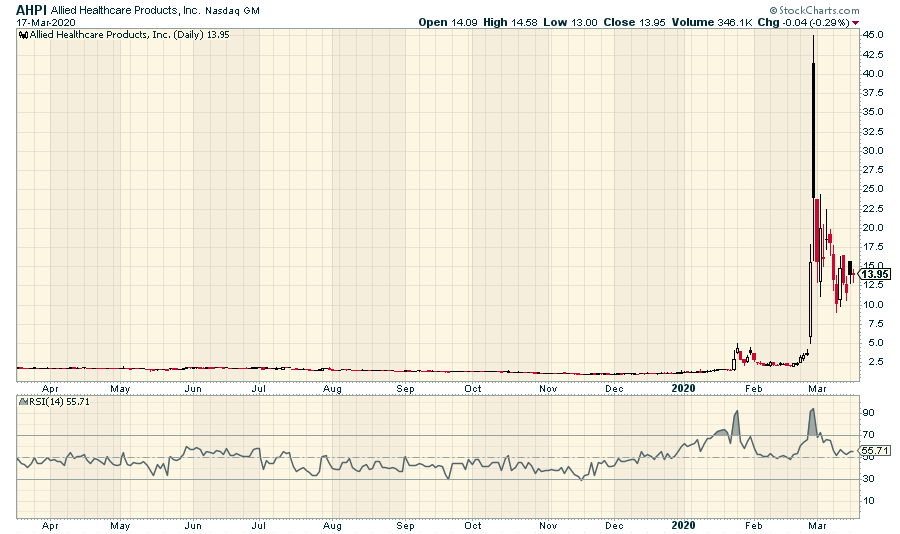Click the 'Dec' label on the price chart axis
Viewport: 900px width, 534px height.
[614, 389]
